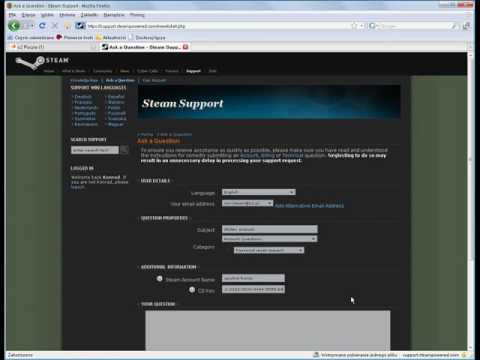Click the Steam Support banner image
The height and width of the screenshot is (360, 480).
coord(269,102)
